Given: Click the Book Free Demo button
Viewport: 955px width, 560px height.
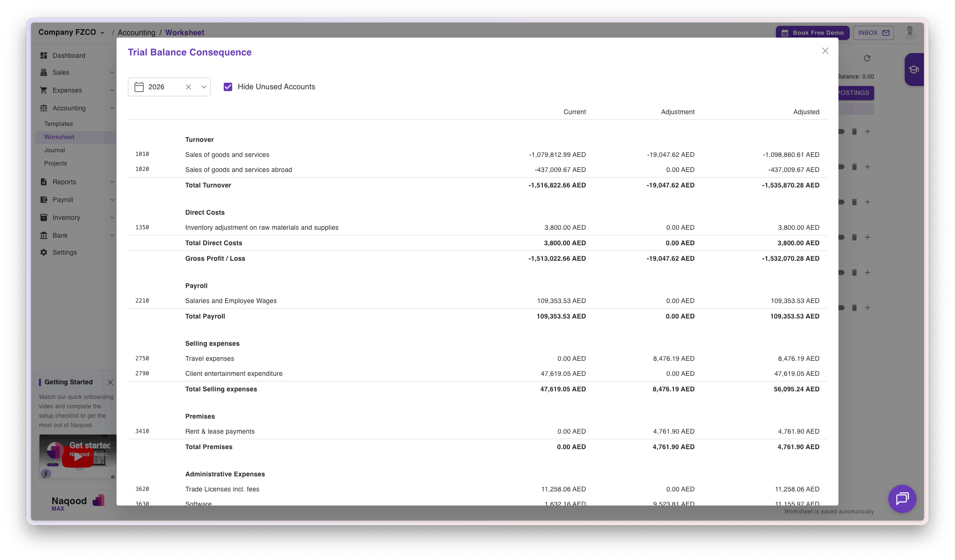Looking at the screenshot, I should pos(813,33).
